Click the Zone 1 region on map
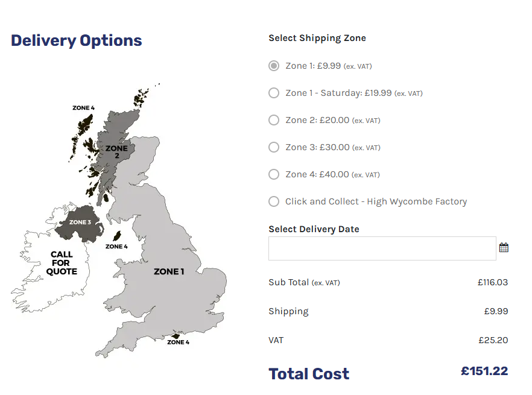This screenshot has width=532, height=395. click(169, 271)
